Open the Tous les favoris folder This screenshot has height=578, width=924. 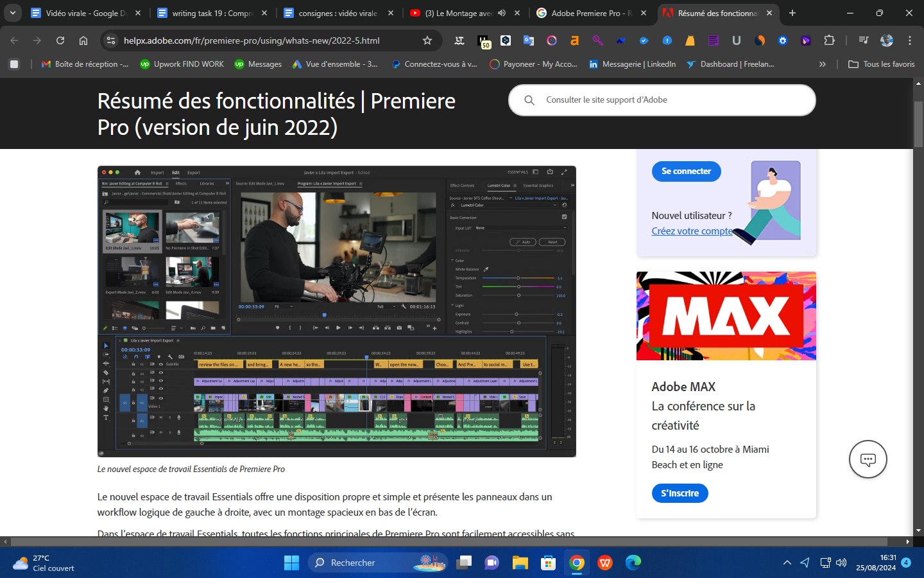coord(881,64)
